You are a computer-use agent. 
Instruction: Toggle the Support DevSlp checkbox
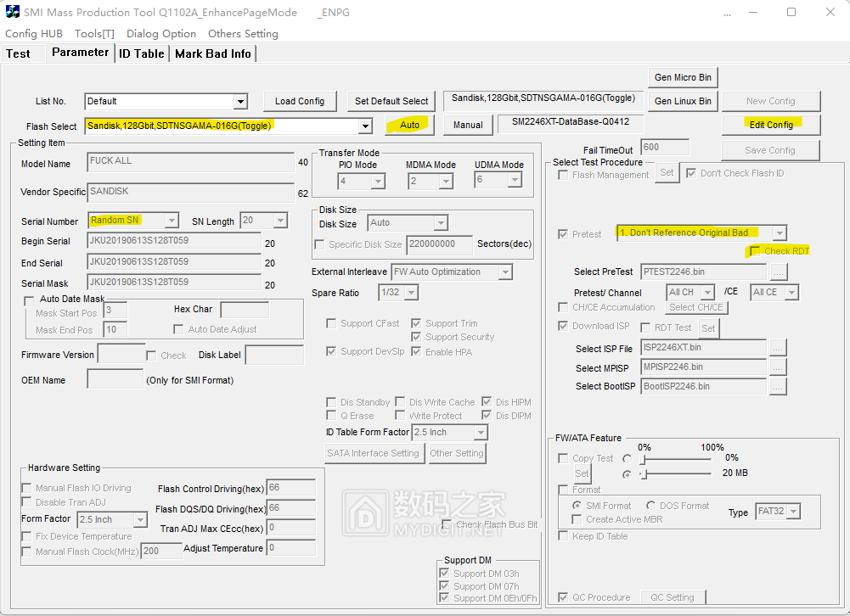tap(330, 351)
